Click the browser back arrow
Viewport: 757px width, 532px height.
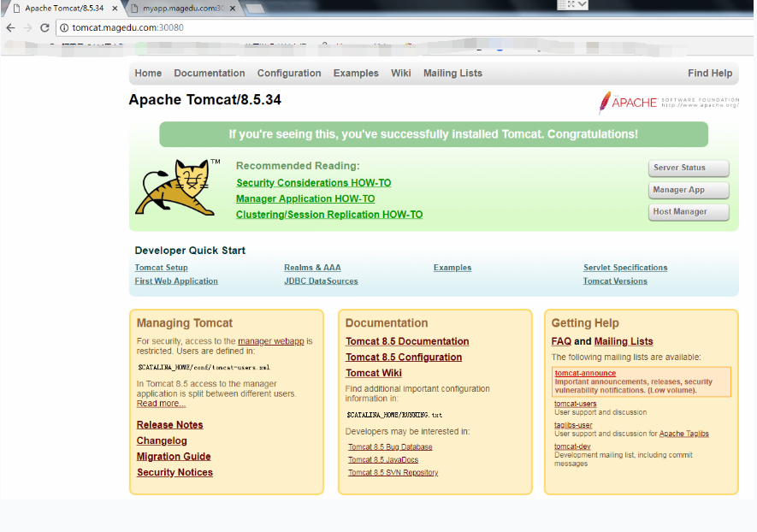tap(10, 27)
